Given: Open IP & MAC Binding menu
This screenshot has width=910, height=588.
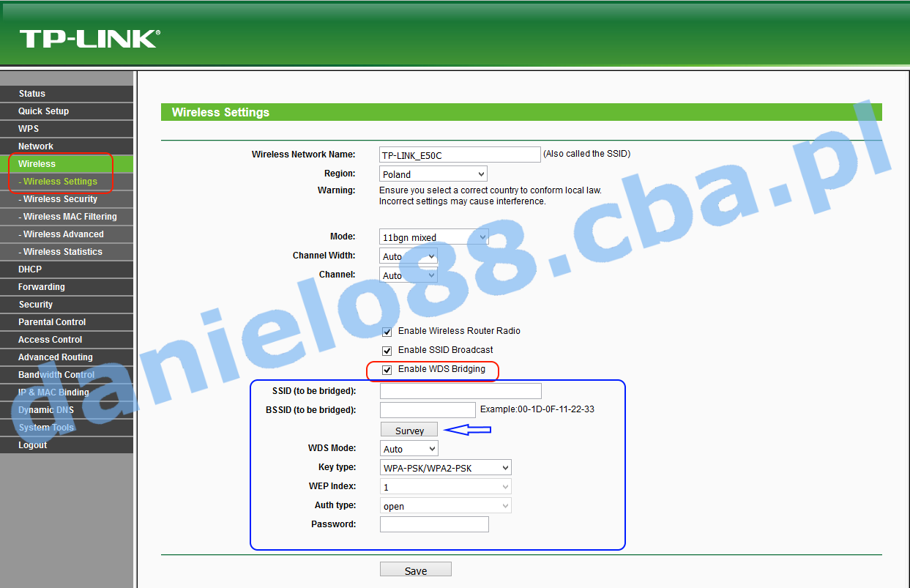Looking at the screenshot, I should [67, 392].
